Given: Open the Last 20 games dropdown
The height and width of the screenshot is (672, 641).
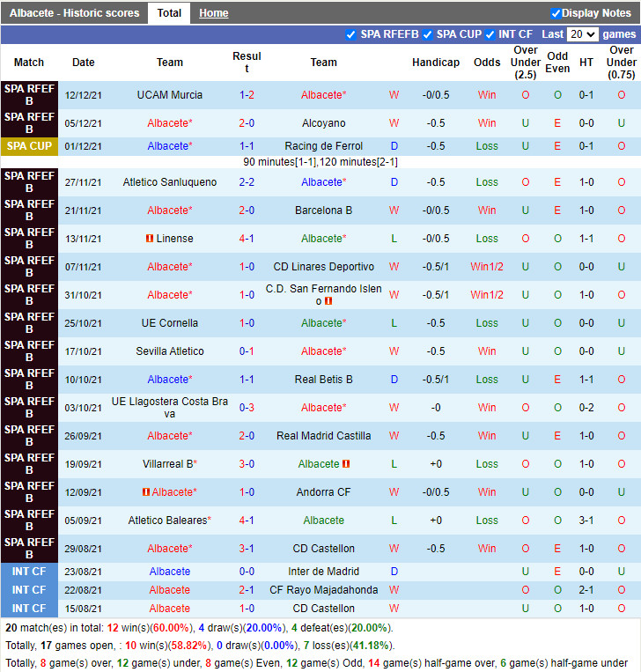Looking at the screenshot, I should point(582,34).
